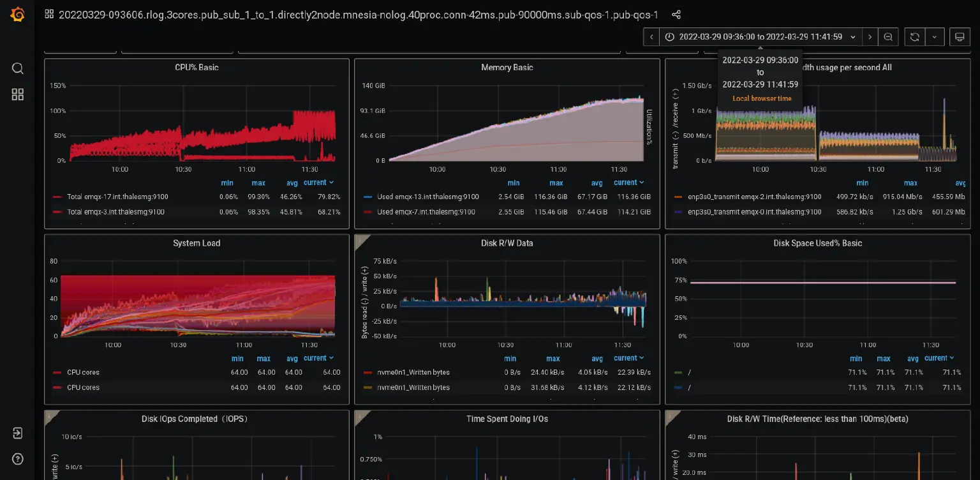Click the Grafana logo
Image resolution: width=980 pixels, height=480 pixels.
pyautogui.click(x=17, y=15)
